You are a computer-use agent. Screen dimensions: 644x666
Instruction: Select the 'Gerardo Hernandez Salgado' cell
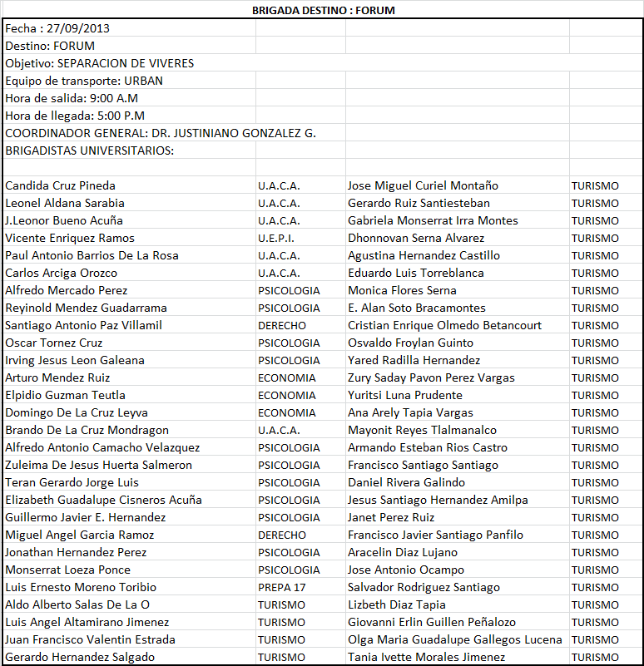point(80,657)
